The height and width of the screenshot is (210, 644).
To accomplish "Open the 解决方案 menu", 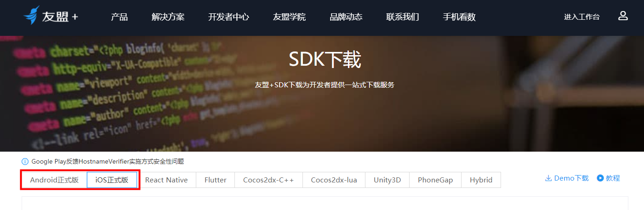I will (168, 17).
